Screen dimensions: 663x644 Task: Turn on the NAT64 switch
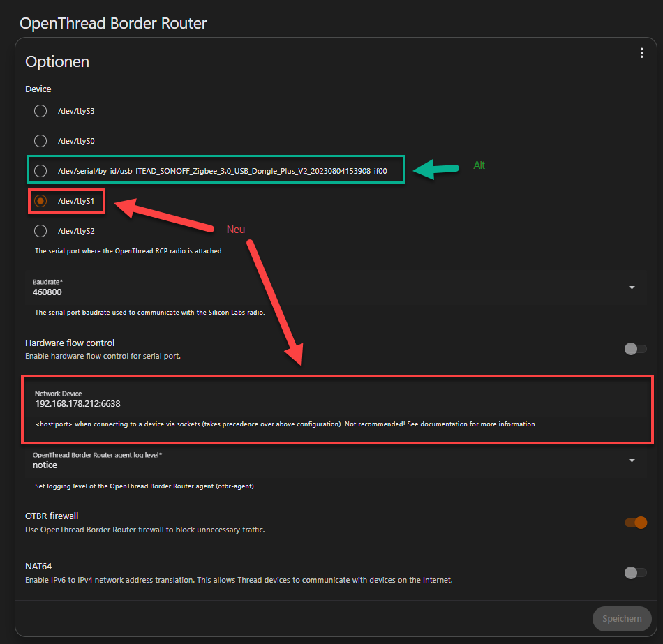click(x=635, y=572)
